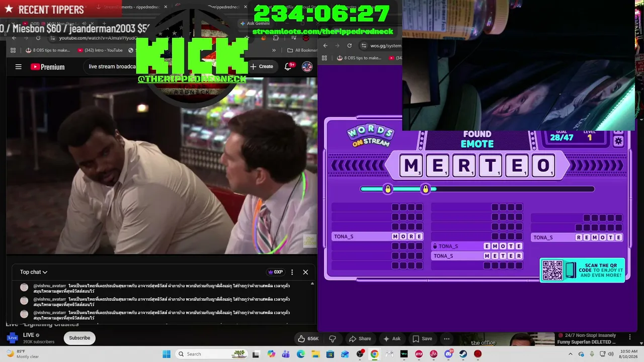Open the Words on Stream settings gear

(x=618, y=141)
